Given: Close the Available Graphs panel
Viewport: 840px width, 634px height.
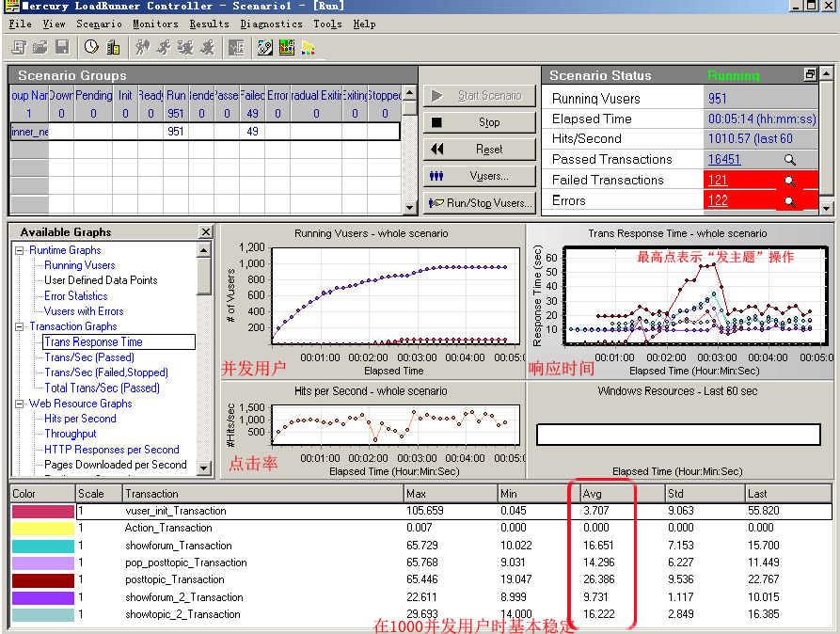Looking at the screenshot, I should tap(206, 232).
